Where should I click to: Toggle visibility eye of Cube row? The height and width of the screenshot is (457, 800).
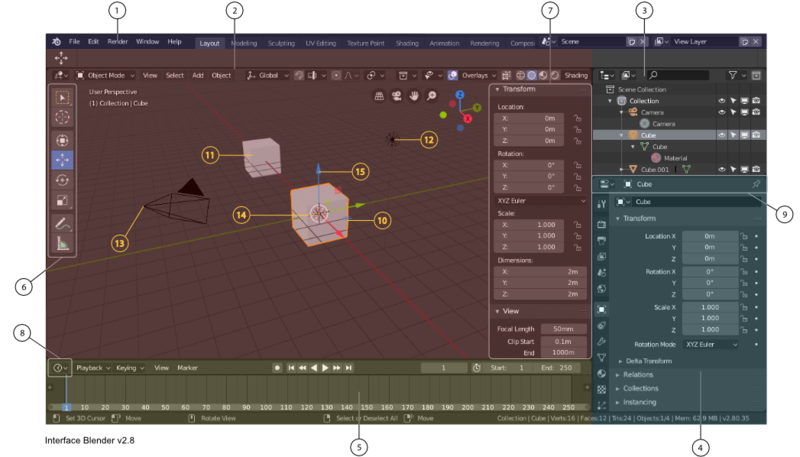[721, 135]
